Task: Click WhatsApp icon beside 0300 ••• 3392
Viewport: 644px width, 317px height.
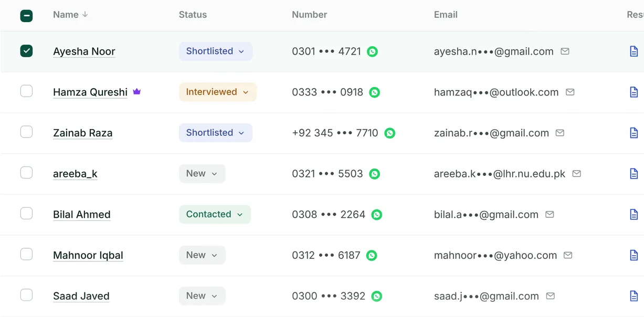Action: click(376, 296)
